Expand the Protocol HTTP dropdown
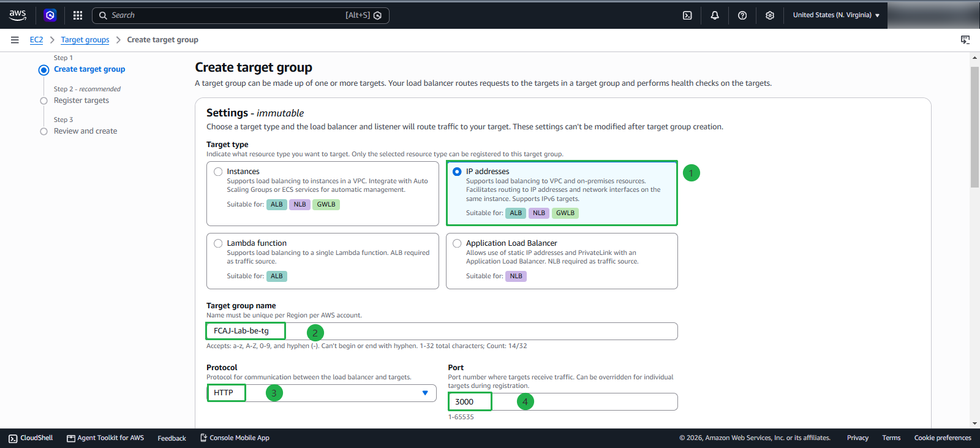The width and height of the screenshot is (980, 448). point(322,393)
